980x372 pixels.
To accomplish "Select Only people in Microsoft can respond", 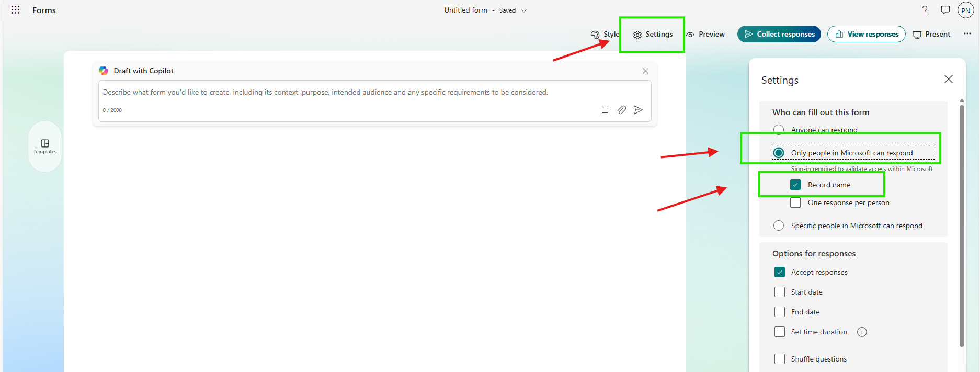I will [779, 153].
